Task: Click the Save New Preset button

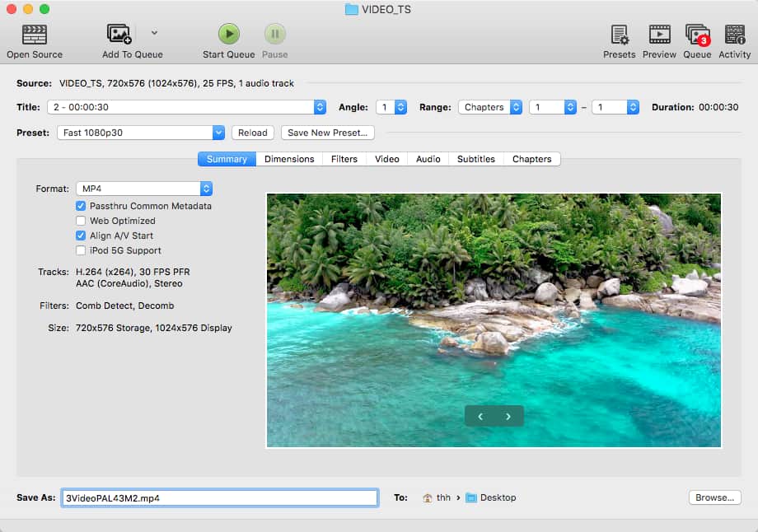Action: pyautogui.click(x=328, y=133)
